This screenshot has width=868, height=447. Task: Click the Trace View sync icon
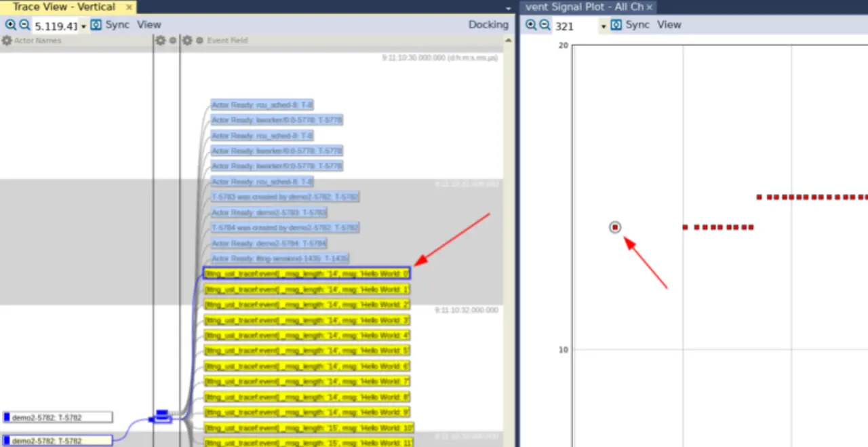point(96,25)
